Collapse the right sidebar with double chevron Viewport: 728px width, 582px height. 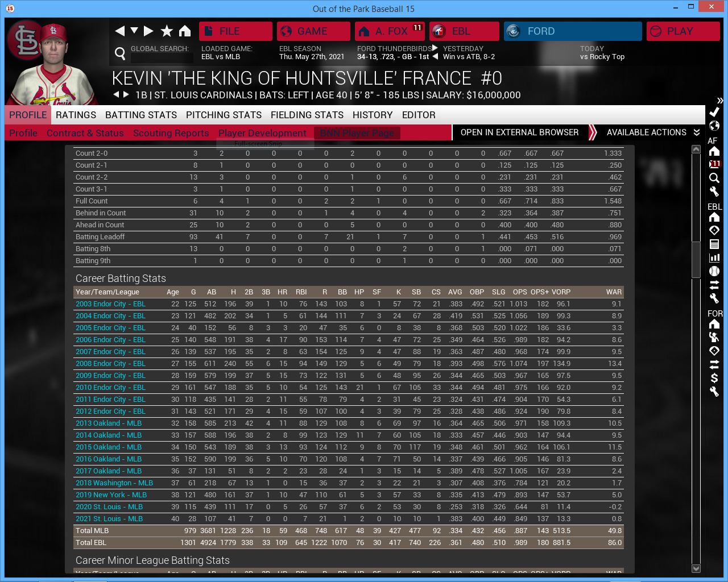tap(720, 100)
